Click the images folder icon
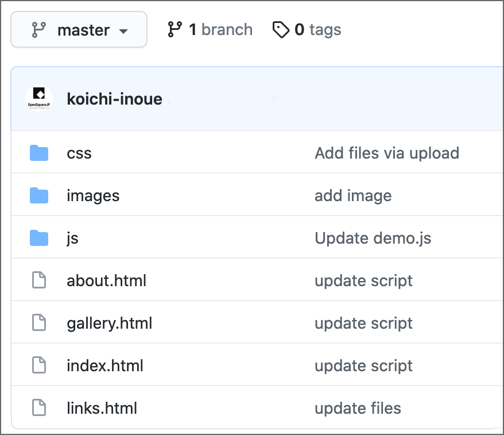Image resolution: width=504 pixels, height=435 pixels. 39,196
